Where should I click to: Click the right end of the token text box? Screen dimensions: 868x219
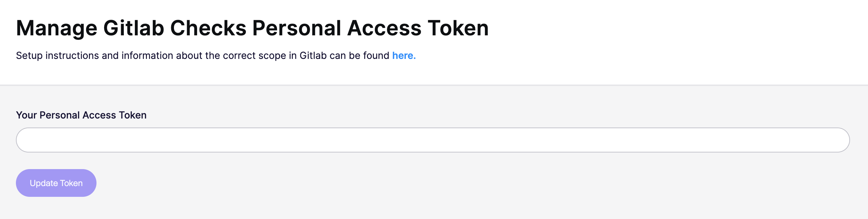tap(837, 140)
